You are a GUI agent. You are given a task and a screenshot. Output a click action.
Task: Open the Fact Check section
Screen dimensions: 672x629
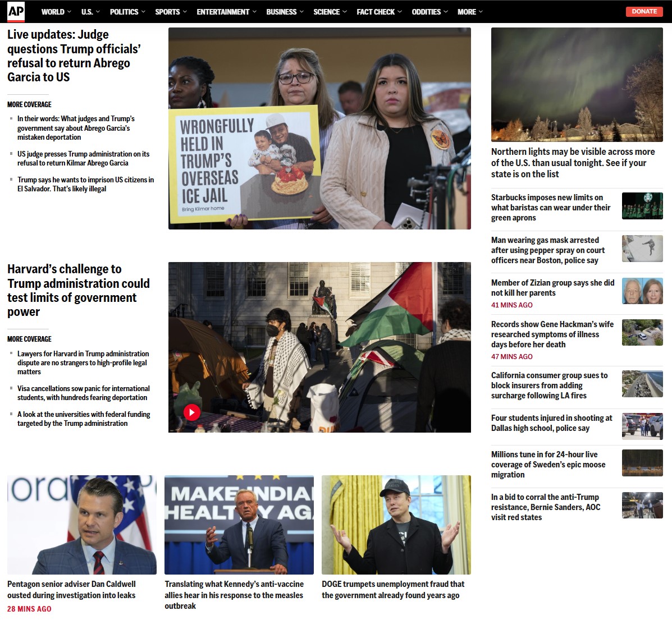pyautogui.click(x=376, y=12)
